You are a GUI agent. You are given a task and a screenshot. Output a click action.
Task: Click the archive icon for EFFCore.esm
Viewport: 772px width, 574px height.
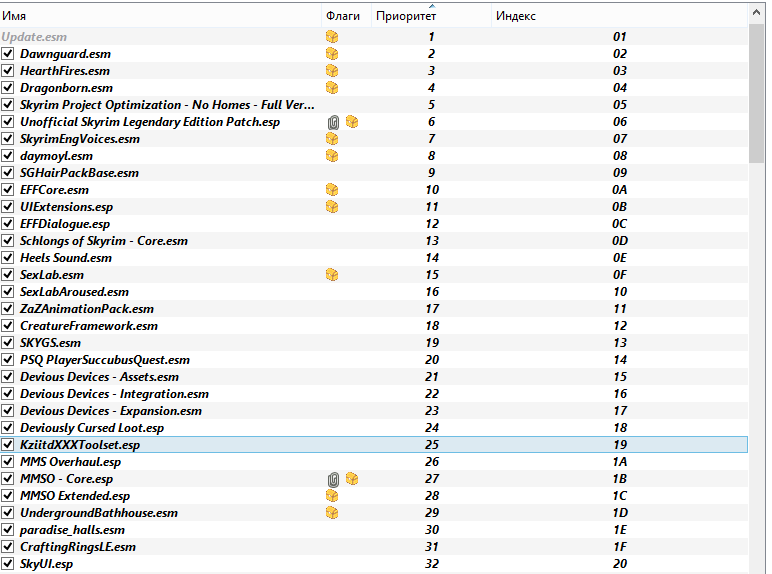[332, 190]
